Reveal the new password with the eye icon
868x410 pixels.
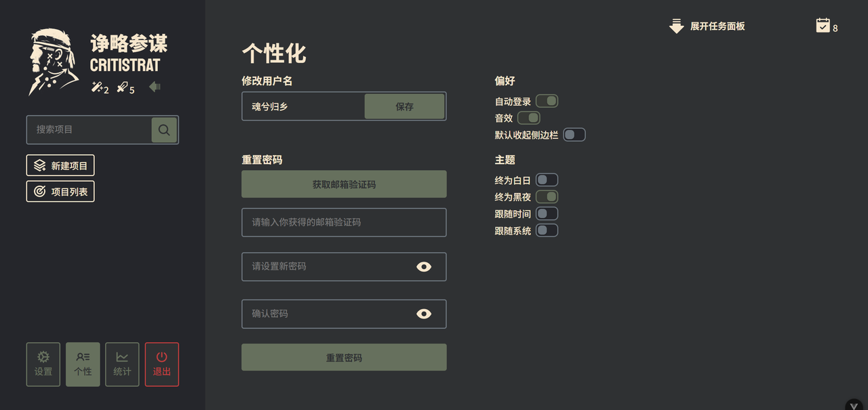pos(424,266)
